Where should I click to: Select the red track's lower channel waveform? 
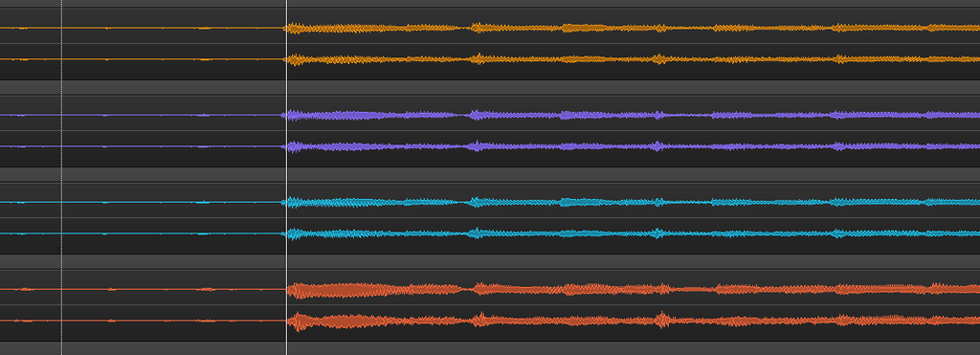634,321
